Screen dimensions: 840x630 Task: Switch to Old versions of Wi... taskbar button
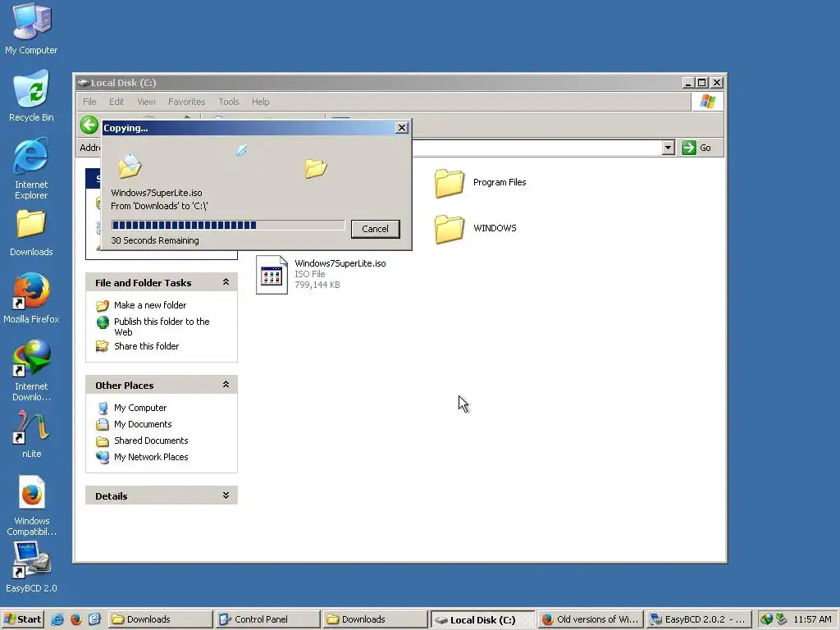(x=591, y=619)
